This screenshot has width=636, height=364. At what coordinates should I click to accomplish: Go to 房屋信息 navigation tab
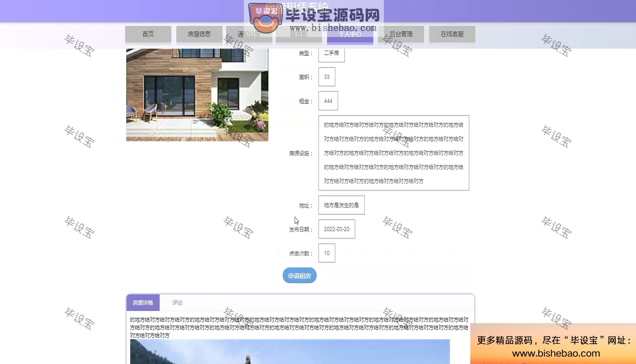click(199, 34)
